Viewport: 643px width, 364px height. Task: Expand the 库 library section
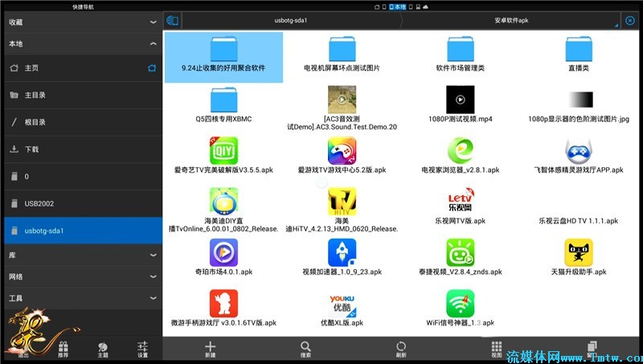(153, 255)
